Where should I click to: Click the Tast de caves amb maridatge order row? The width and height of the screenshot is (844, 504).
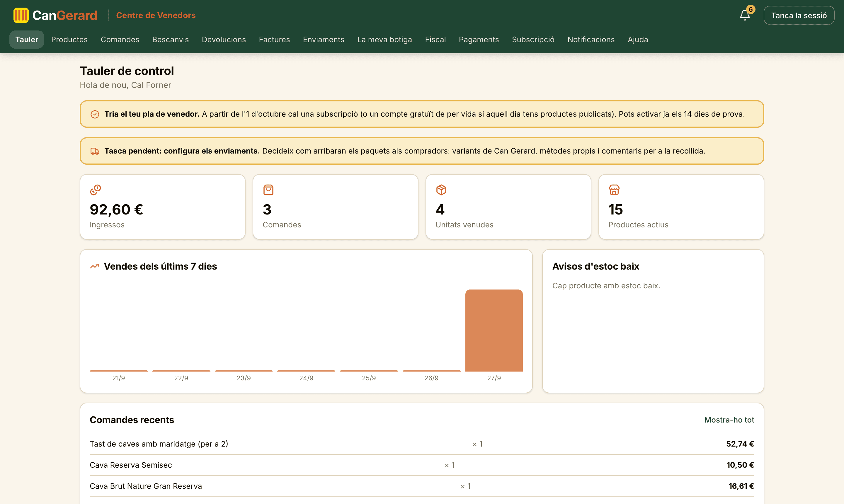[x=422, y=444]
